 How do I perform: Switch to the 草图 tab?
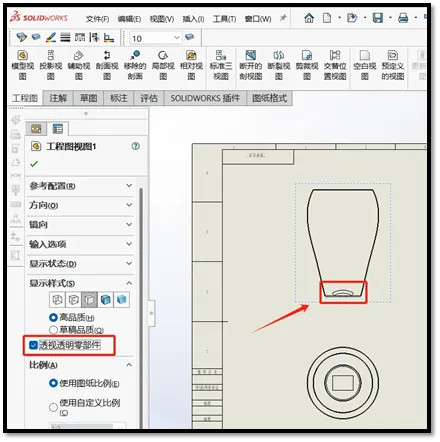pyautogui.click(x=89, y=98)
